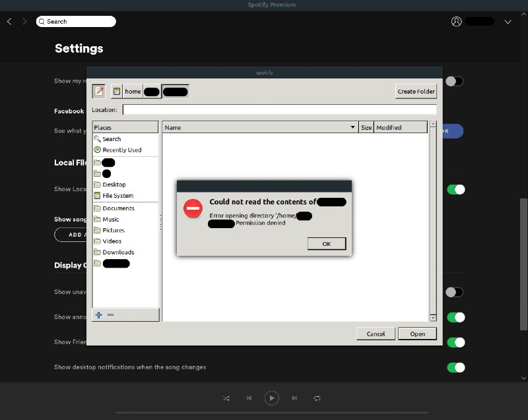
Task: Toggle repeat in the player bar
Action: point(317,398)
